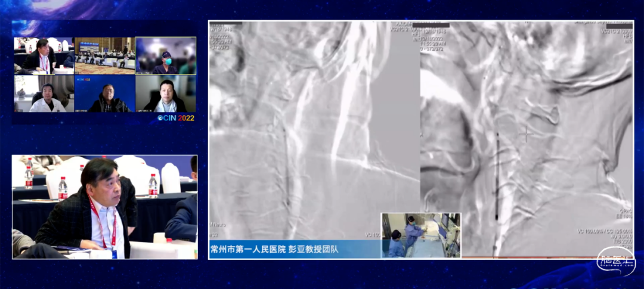The width and height of the screenshot is (644, 289).
Task: Select the white-coat doctor video thumbnail
Action: click(44, 94)
